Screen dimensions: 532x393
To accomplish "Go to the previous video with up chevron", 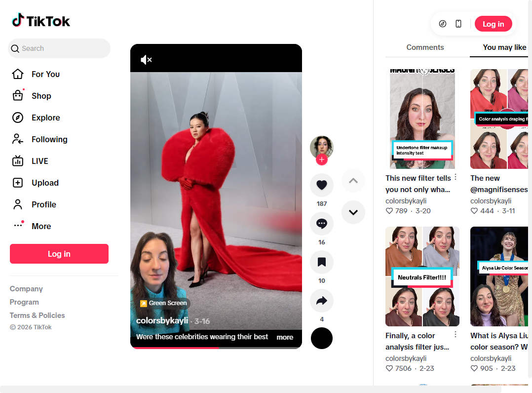I will click(353, 181).
